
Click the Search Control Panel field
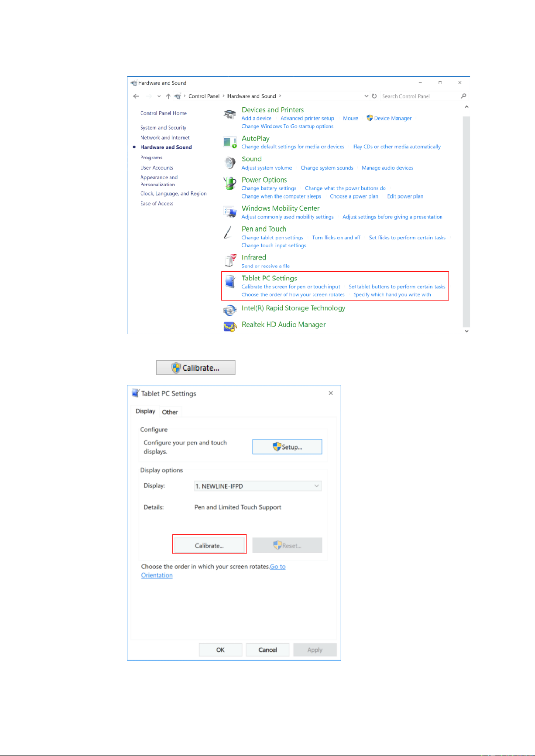tap(419, 96)
